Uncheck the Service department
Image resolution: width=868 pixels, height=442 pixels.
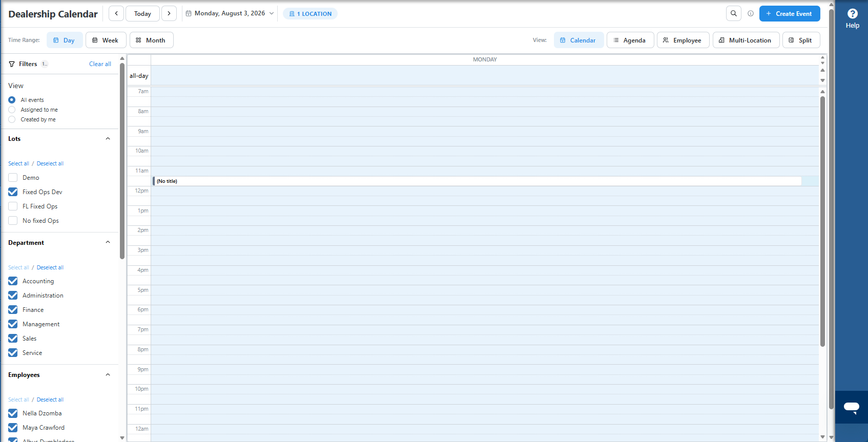13,353
